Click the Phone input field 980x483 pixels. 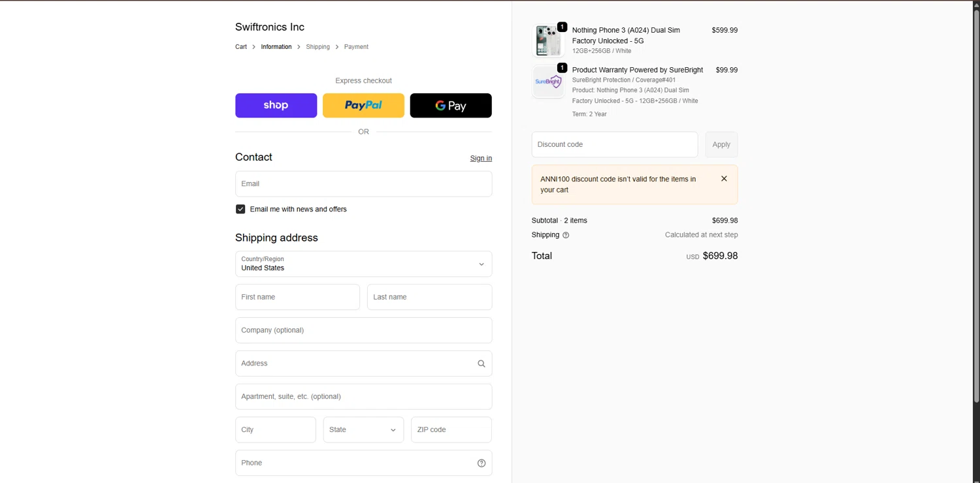[363, 463]
